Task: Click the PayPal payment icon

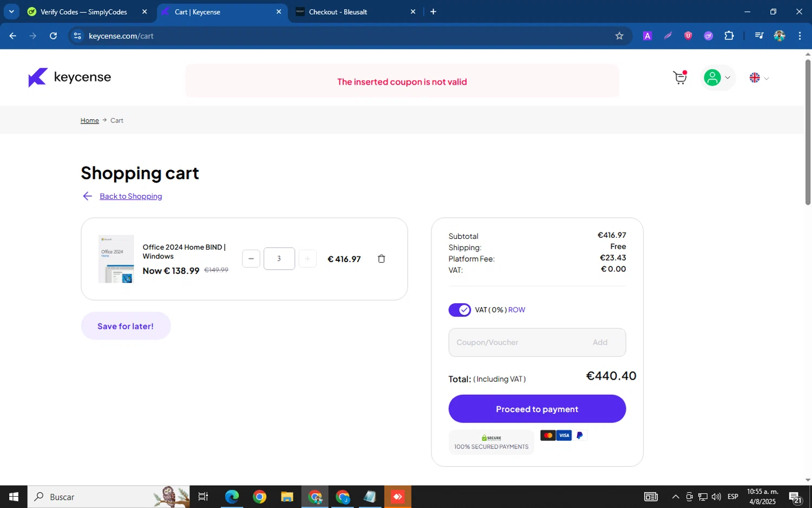Action: [580, 435]
